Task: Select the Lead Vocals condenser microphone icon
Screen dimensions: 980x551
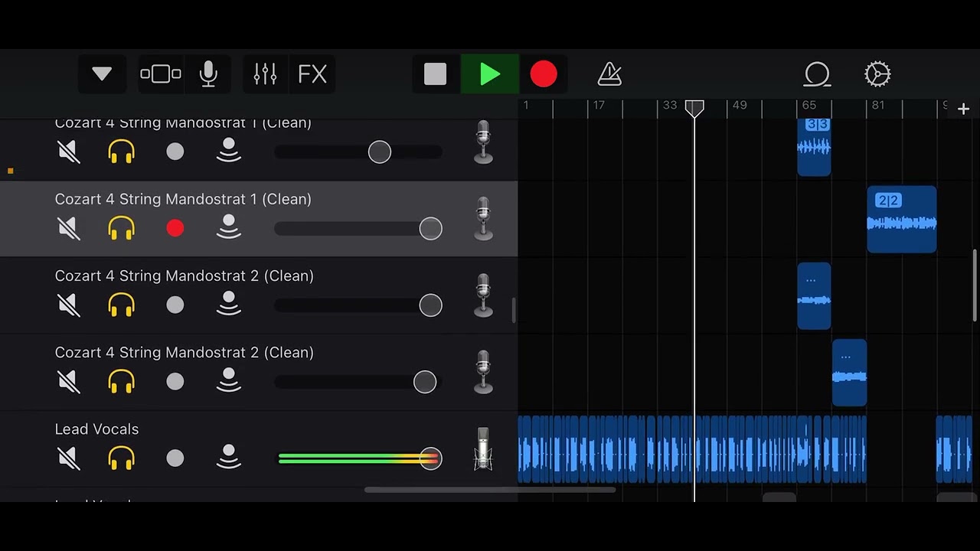Action: (x=483, y=449)
